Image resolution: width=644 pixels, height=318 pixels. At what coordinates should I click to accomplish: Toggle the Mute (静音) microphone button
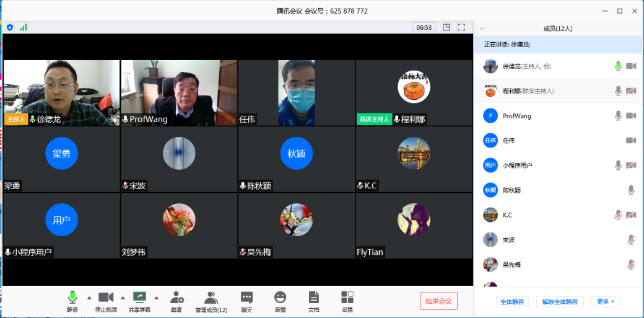[72, 301]
